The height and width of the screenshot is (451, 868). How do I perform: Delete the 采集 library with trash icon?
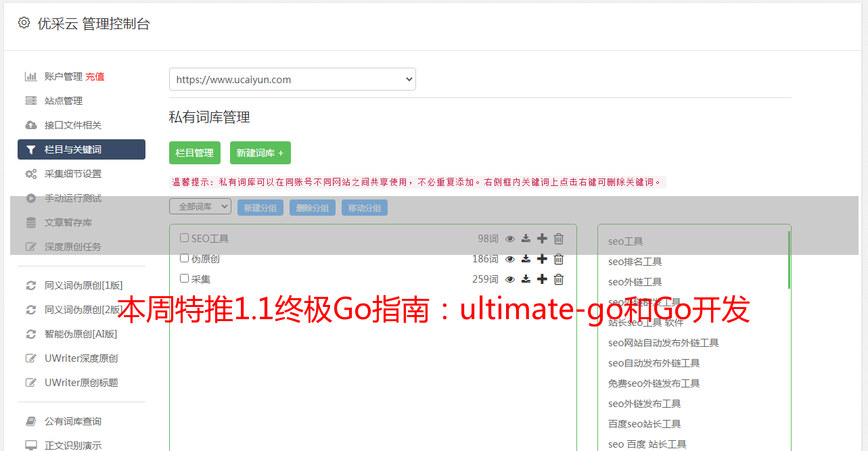coord(559,279)
